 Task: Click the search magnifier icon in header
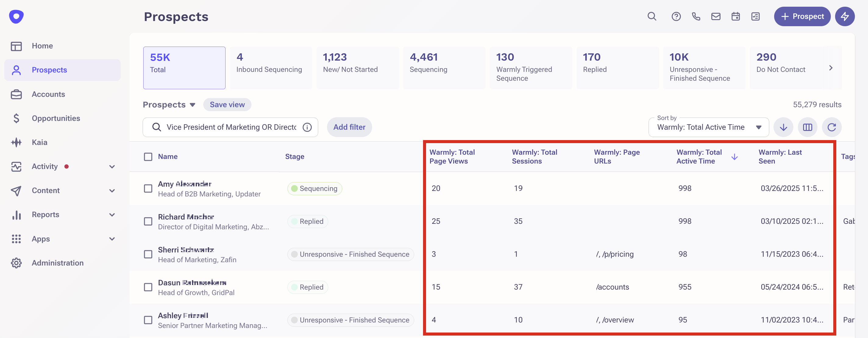coord(652,16)
